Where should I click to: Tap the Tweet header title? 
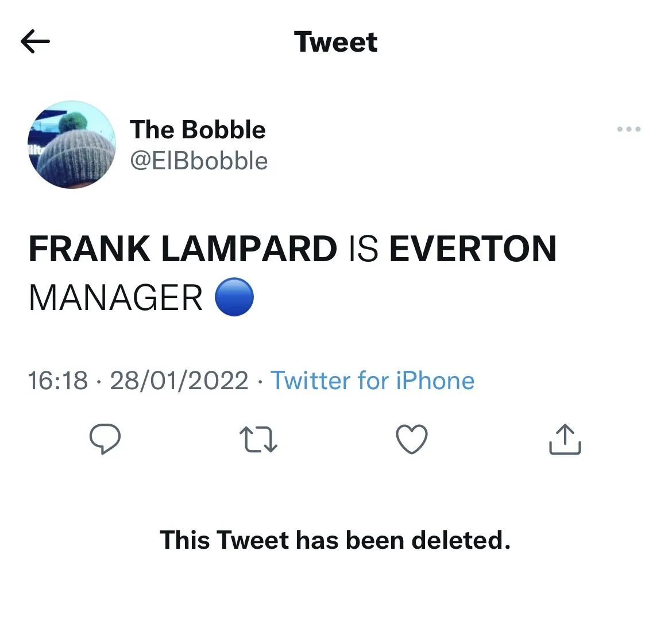335,42
